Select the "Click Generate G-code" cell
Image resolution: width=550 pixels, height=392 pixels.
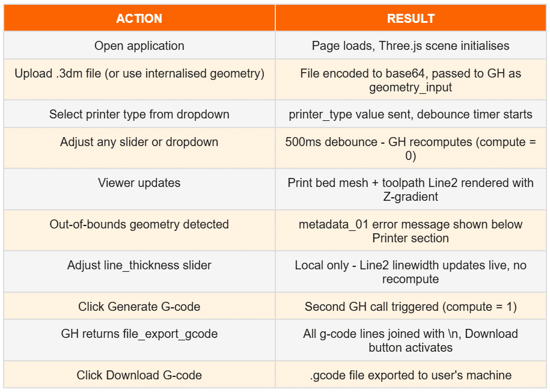[x=139, y=307]
